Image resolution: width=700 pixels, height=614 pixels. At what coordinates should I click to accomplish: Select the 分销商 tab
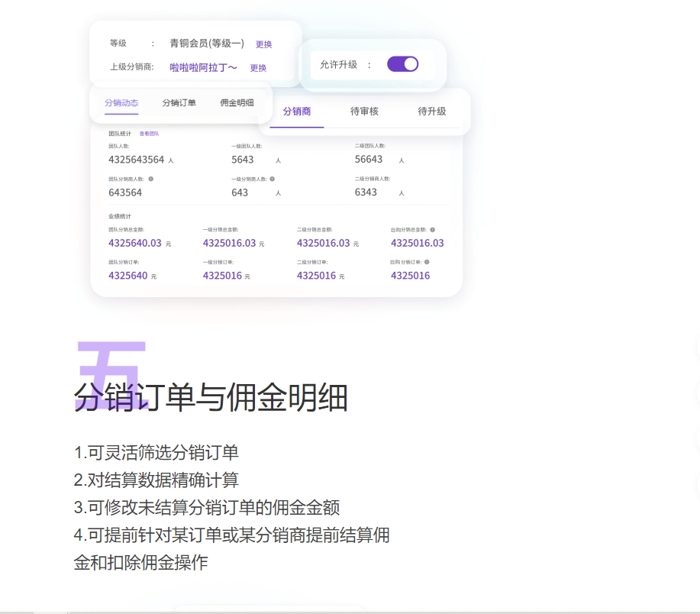tap(297, 111)
